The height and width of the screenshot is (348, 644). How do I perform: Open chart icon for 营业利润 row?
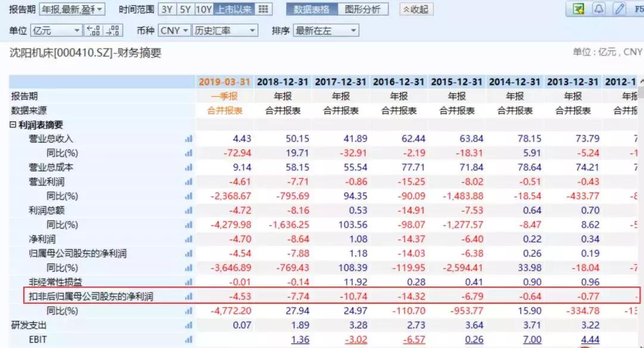coord(188,182)
